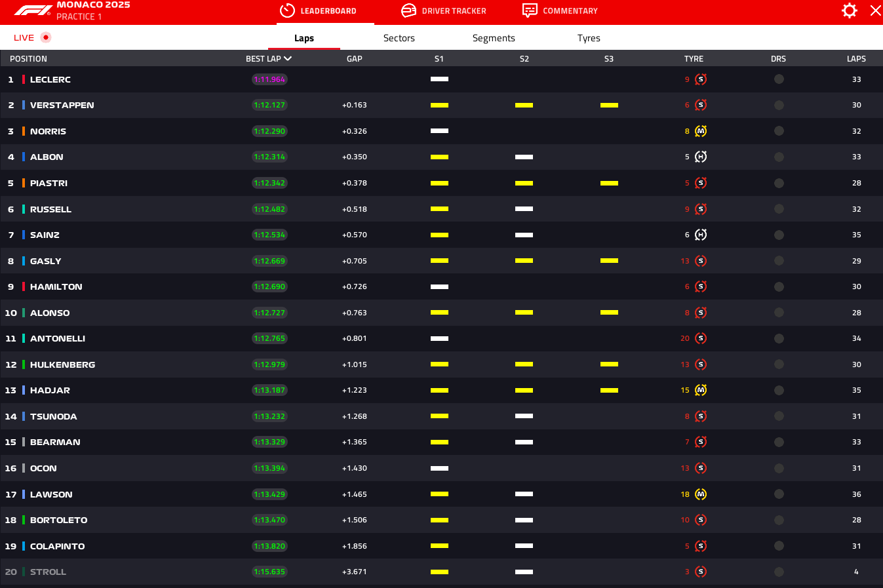Click Bearman's soft tyre icon
The width and height of the screenshot is (883, 588).
click(701, 442)
